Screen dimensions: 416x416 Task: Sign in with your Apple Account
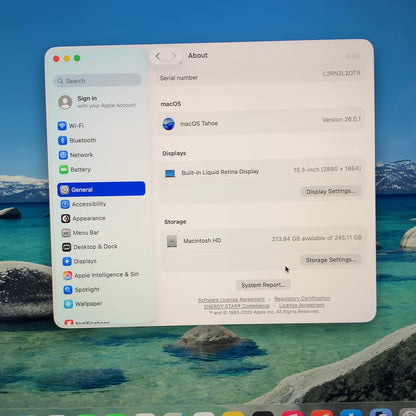coord(97,102)
